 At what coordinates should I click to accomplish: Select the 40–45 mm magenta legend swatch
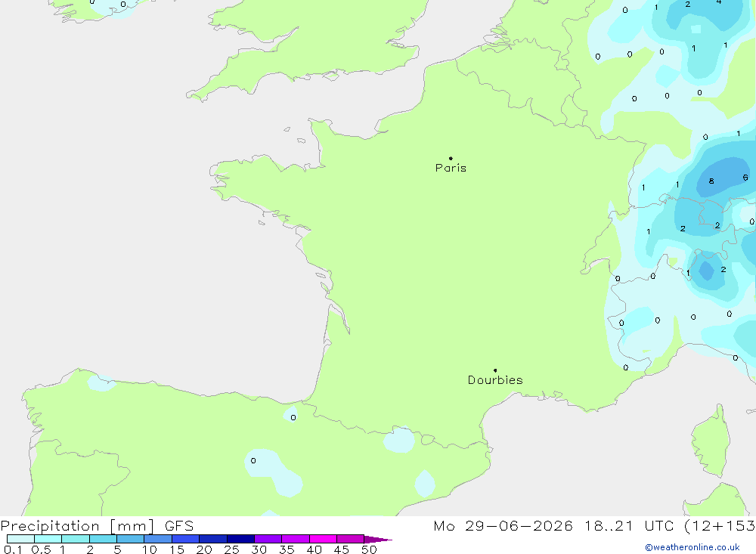323,539
